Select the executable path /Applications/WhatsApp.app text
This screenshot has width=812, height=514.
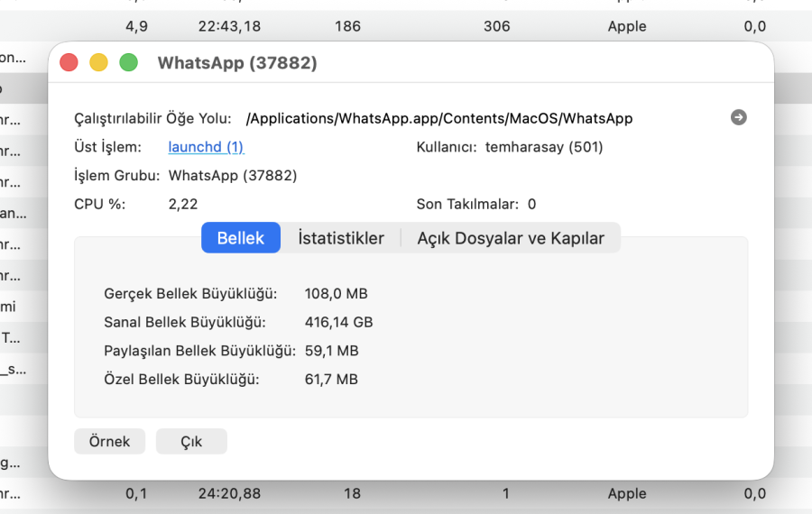(x=439, y=118)
